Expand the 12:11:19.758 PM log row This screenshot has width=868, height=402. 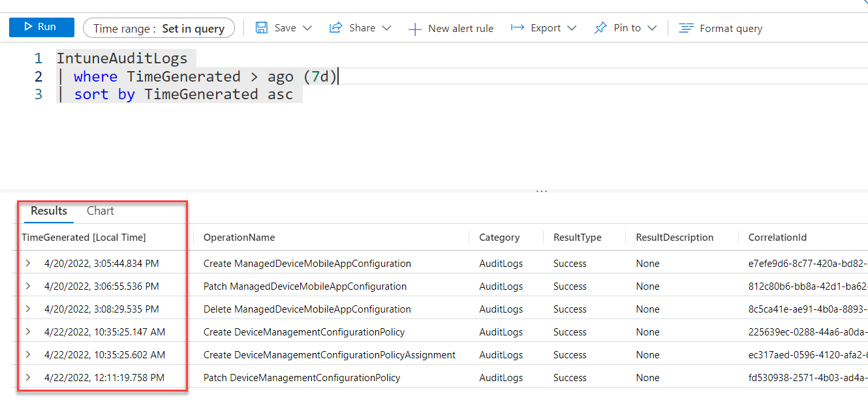pos(28,377)
